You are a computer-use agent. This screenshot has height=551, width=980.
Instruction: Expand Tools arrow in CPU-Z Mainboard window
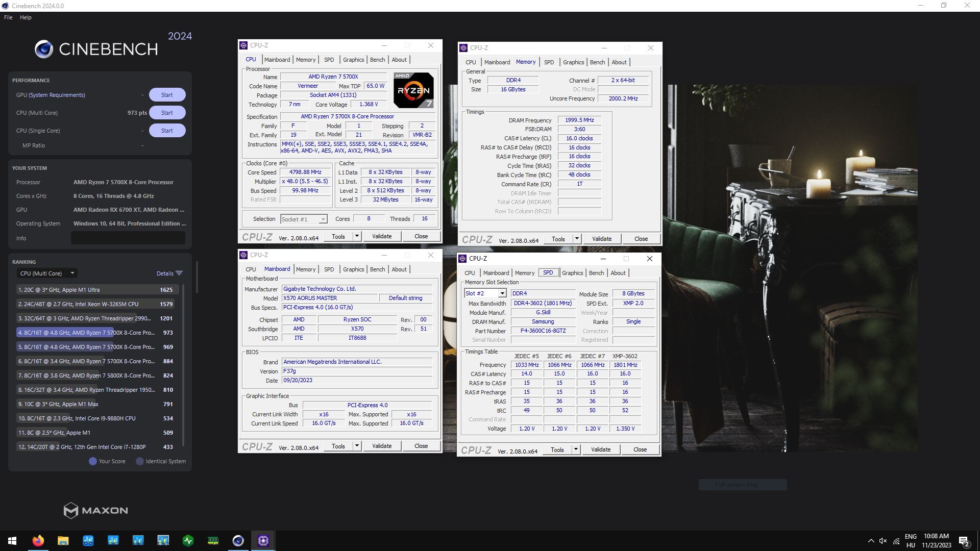(357, 446)
